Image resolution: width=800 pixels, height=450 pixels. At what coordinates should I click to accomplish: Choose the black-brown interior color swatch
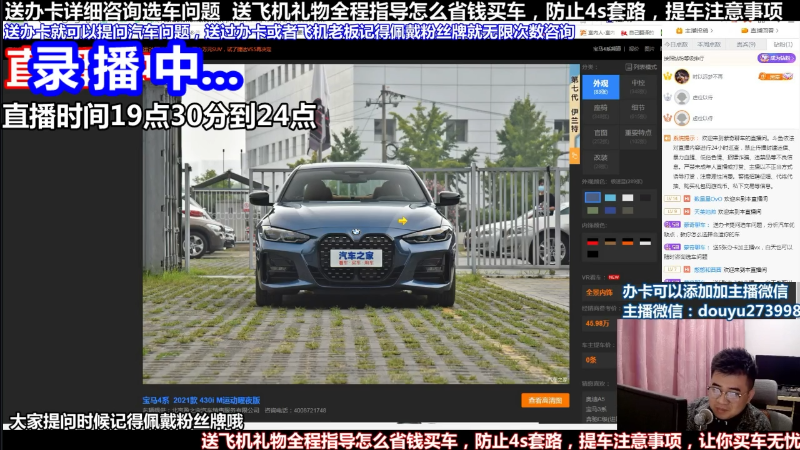tap(610, 242)
